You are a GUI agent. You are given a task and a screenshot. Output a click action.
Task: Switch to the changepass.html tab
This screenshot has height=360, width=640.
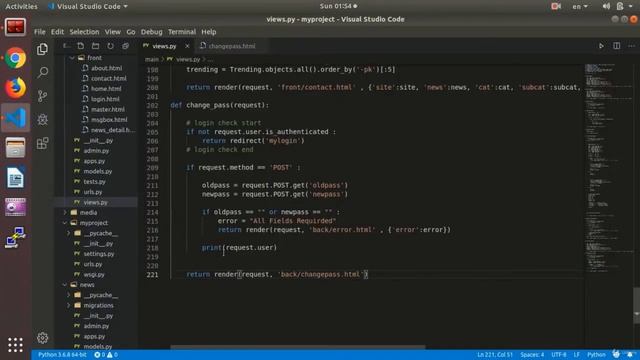(x=231, y=46)
